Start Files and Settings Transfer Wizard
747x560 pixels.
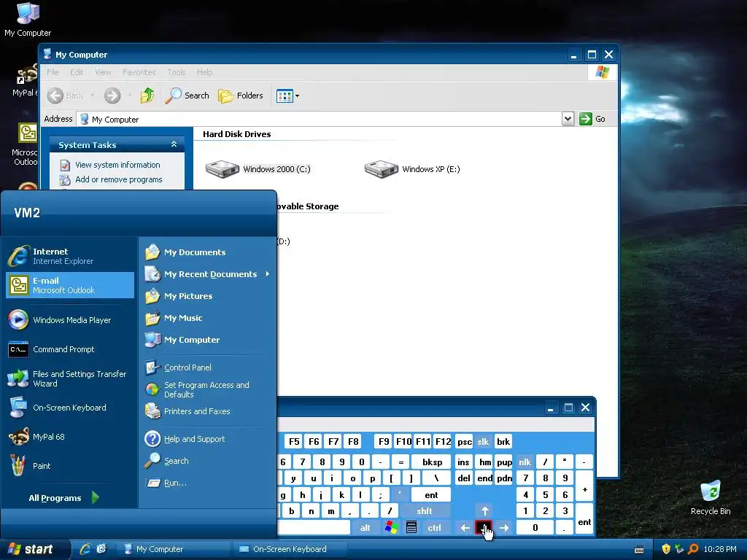click(69, 378)
